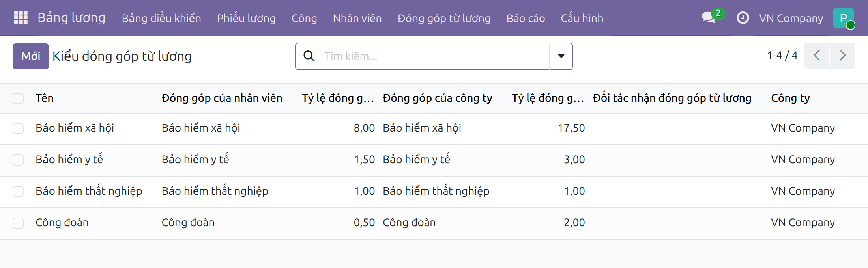Sort by Đóng góp của công ty header
Viewport: 868px width, 268px height.
pos(438,98)
